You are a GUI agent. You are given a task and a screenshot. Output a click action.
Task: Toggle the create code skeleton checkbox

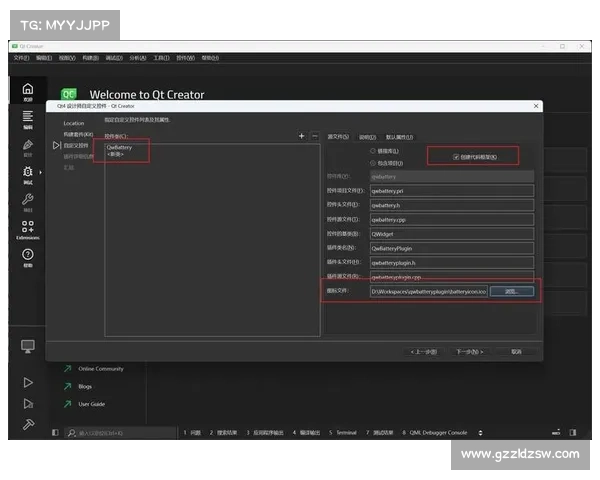pyautogui.click(x=456, y=157)
